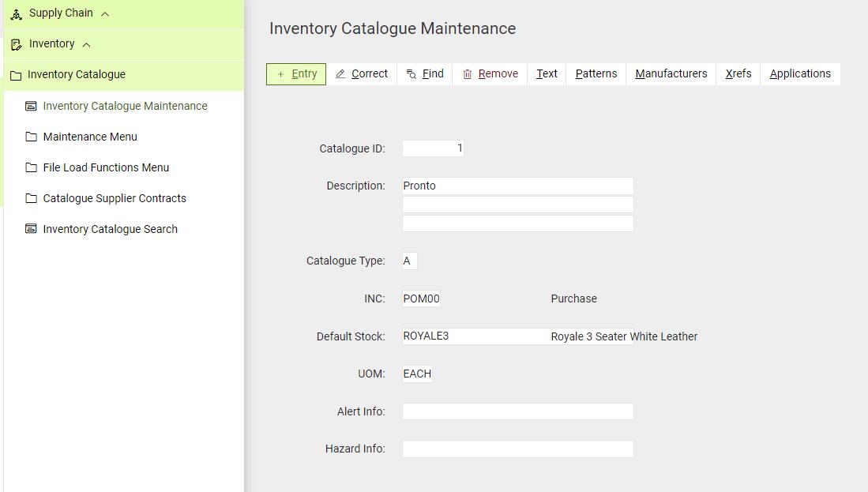The width and height of the screenshot is (868, 492).
Task: Open the Manufacturers menu option
Action: point(671,73)
